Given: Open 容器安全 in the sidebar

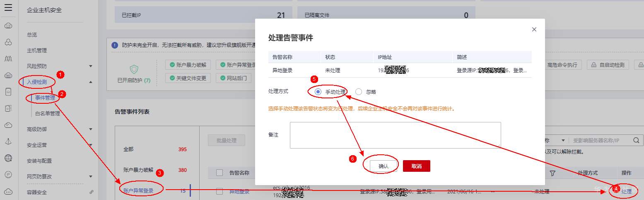Looking at the screenshot, I should pos(37,192).
